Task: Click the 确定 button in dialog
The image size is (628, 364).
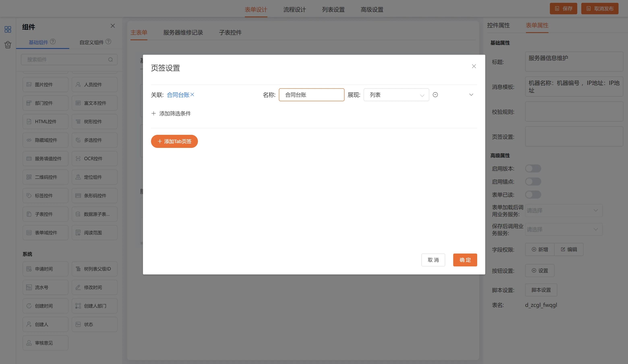Action: (465, 260)
